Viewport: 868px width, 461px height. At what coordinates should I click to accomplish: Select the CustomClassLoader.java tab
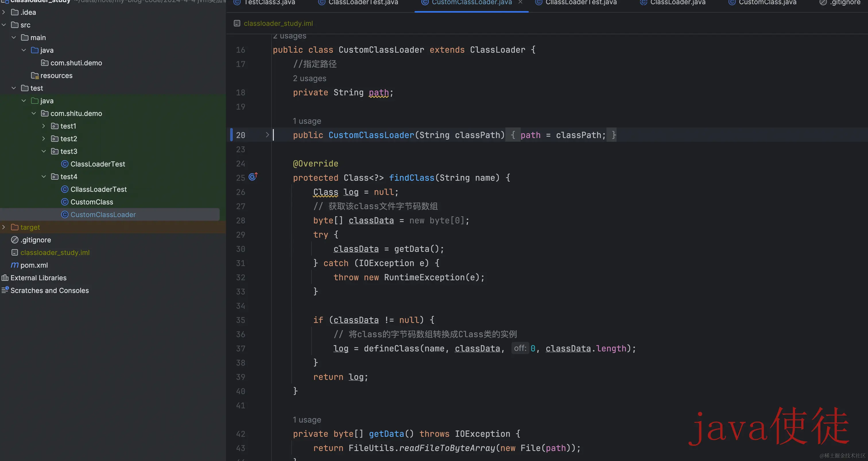pyautogui.click(x=467, y=3)
